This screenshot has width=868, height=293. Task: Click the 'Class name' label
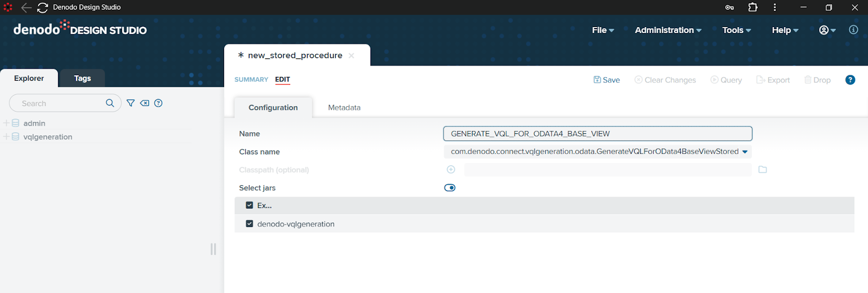pos(259,152)
